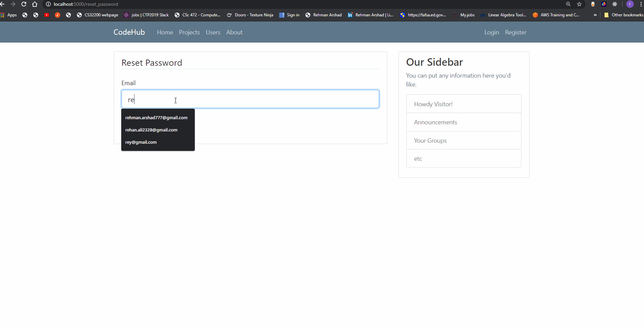Open the Doors - Texture Ninja bookmark
The height and width of the screenshot is (329, 644).
pyautogui.click(x=250, y=15)
